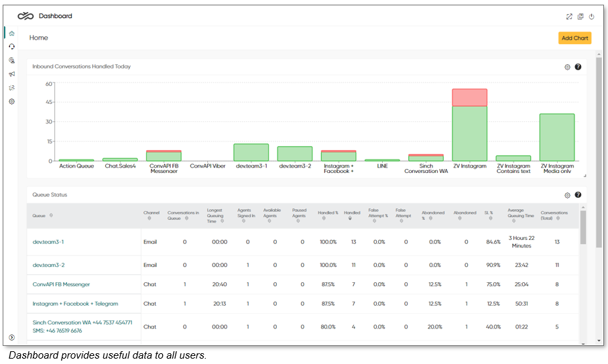Open the integrations sidebar icon below megaphone

coord(11,88)
